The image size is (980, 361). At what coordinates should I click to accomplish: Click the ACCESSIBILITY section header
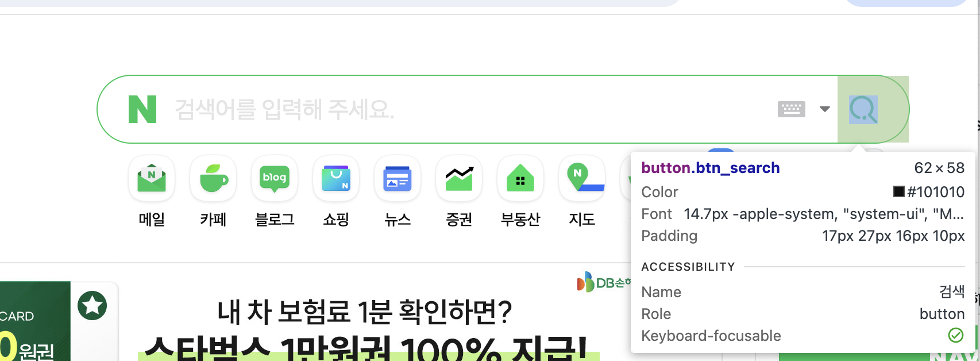688,267
